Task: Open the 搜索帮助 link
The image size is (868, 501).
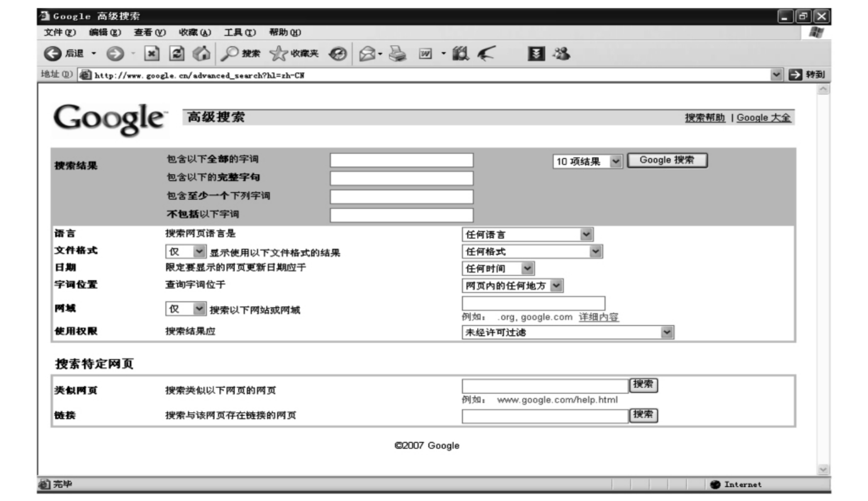Action: pos(705,118)
